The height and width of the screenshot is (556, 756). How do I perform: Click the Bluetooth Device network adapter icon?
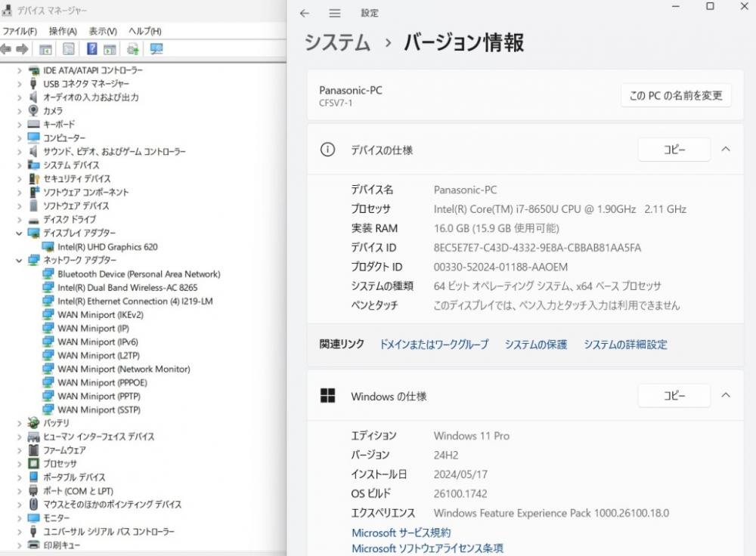[48, 273]
